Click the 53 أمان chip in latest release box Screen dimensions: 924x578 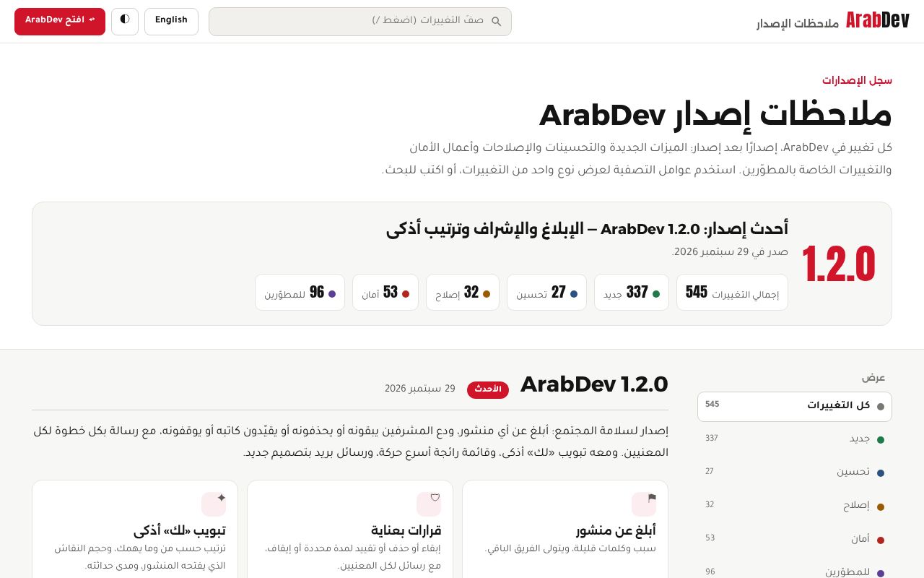click(385, 293)
